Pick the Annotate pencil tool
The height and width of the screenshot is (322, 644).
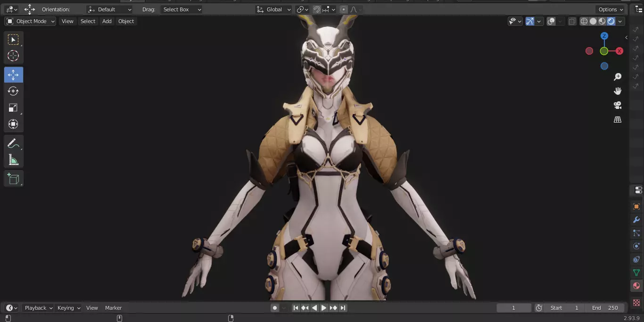13,143
